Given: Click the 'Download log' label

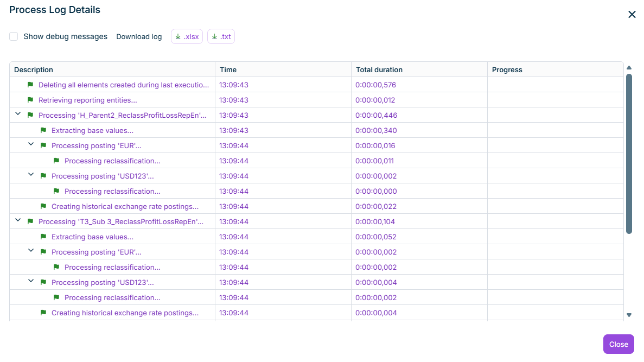Looking at the screenshot, I should coord(139,36).
